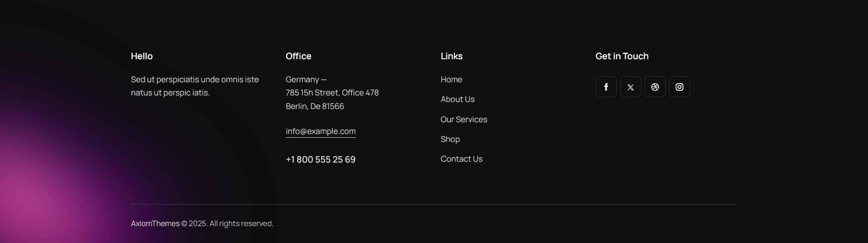Click the 'All rights reserved' copyright text
This screenshot has height=243, width=868.
[241, 223]
